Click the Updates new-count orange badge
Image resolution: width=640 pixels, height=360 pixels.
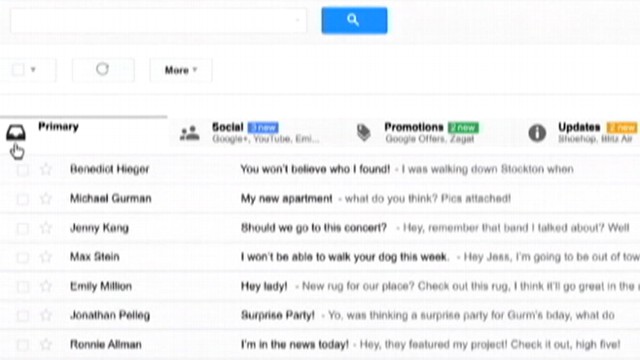pyautogui.click(x=622, y=127)
